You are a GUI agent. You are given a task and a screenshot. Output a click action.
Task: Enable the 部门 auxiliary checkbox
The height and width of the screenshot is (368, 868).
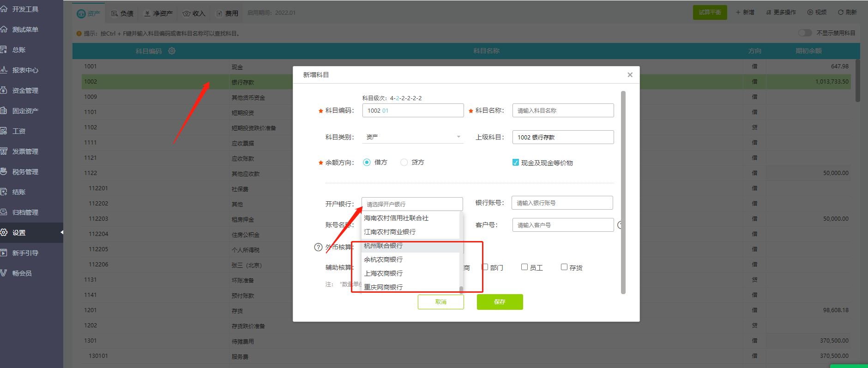(x=485, y=267)
